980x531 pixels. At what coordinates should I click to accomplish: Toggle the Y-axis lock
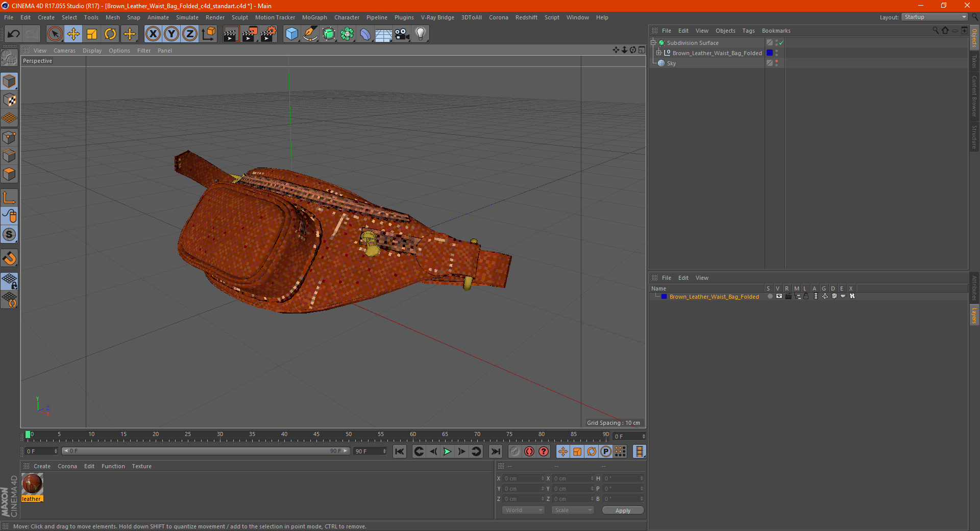pos(171,34)
